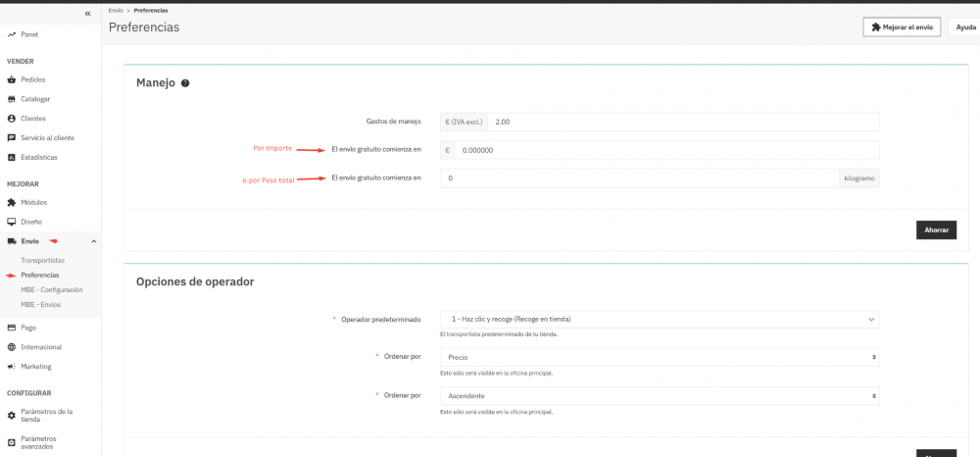Click the help question mark beside Manejo
Viewport: 980px width, 457px height.
coord(185,83)
